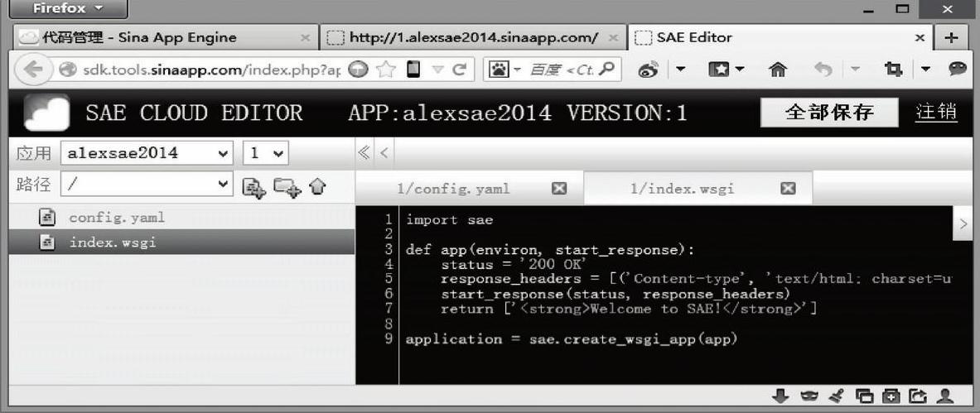Close the 1/index.wsgi editor tab
Viewport: 980px width, 413px height.
(x=789, y=188)
